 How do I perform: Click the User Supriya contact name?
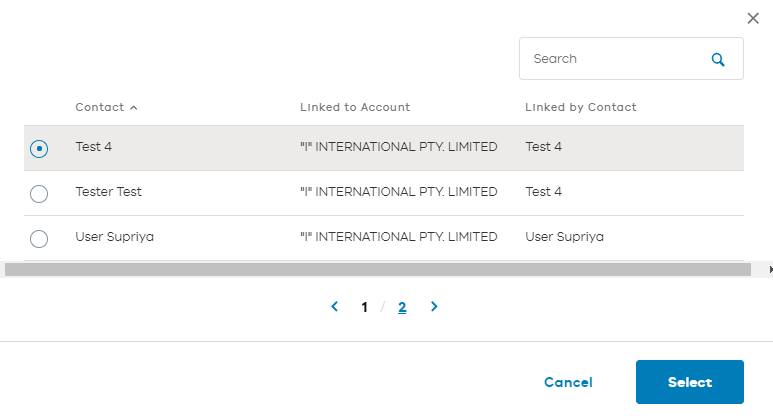click(x=114, y=237)
